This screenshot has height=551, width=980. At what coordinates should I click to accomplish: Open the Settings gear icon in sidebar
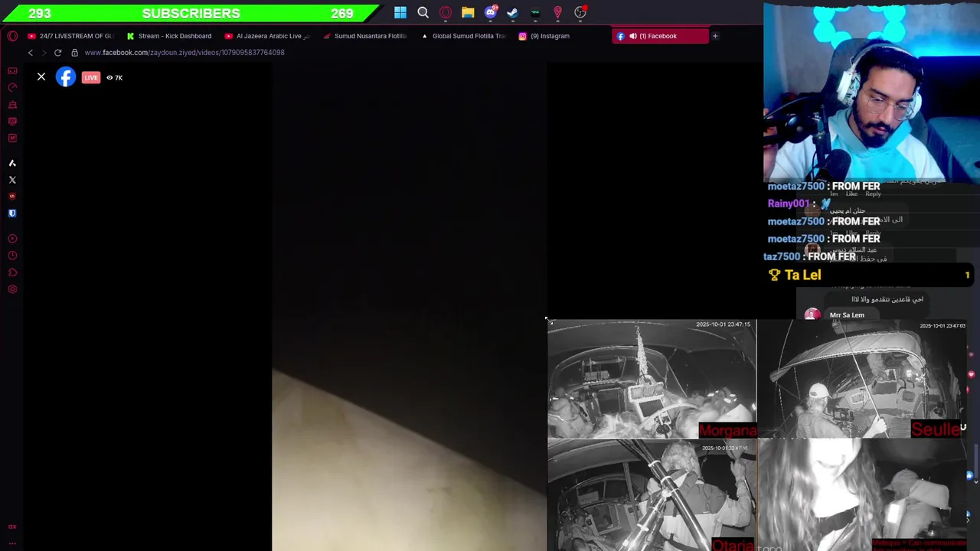click(12, 289)
